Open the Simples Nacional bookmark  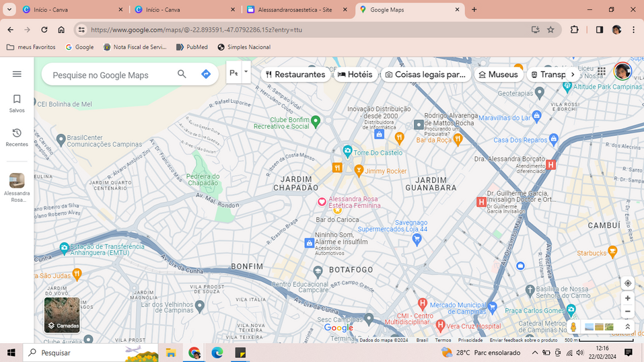(x=244, y=47)
